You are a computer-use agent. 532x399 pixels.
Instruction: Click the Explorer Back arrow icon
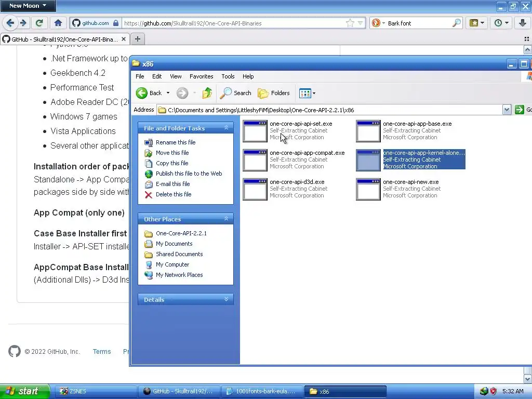click(142, 93)
